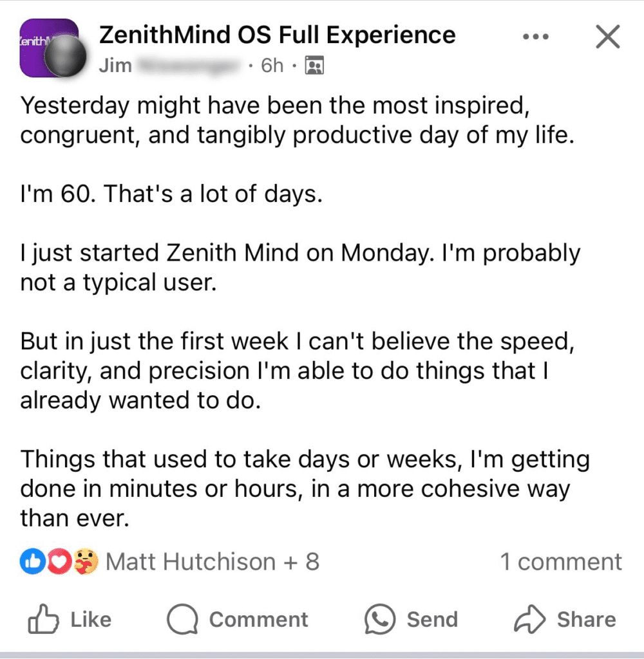Image resolution: width=644 pixels, height=659 pixels.
Task: Click the blue thumbs-up reaction badge
Action: point(30,562)
